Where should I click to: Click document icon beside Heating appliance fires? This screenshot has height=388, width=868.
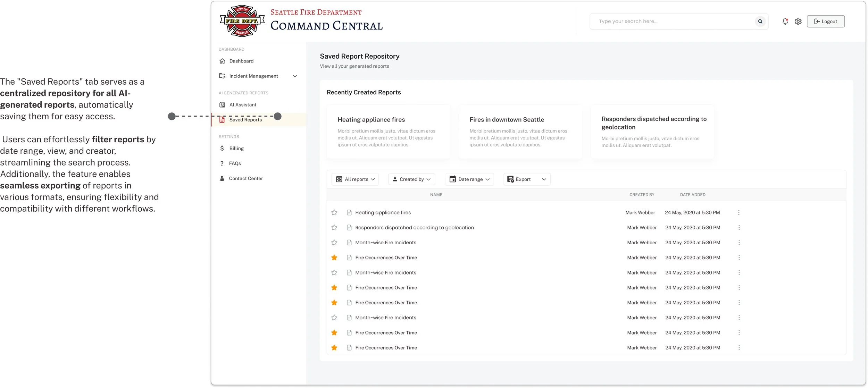[x=349, y=212]
